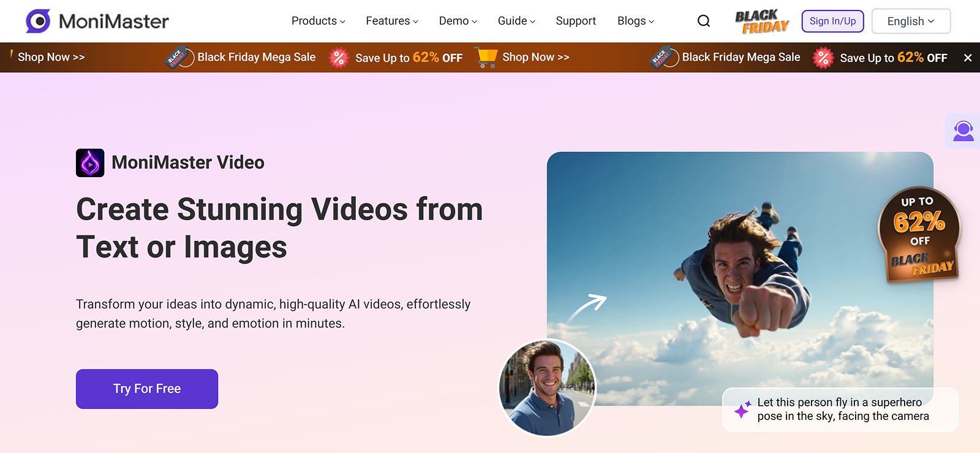Open the customer support headset icon
Viewport: 980px width, 453px height.
pos(963,131)
